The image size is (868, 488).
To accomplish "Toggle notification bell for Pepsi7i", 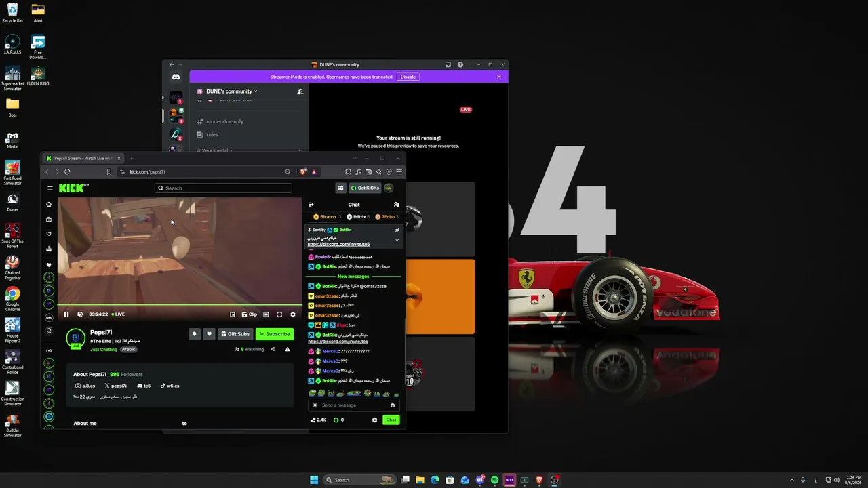I will (195, 334).
